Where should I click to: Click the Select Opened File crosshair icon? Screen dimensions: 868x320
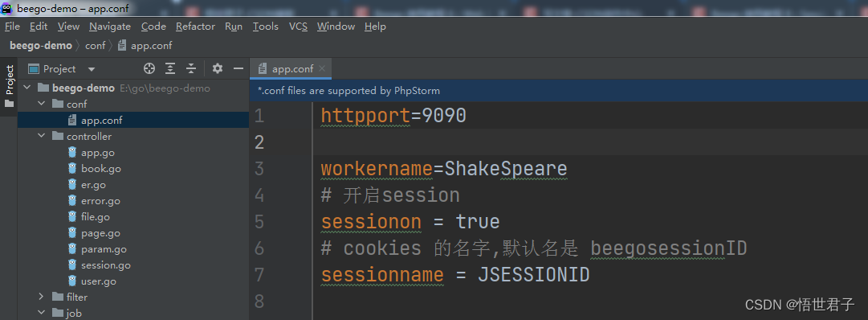click(x=149, y=69)
